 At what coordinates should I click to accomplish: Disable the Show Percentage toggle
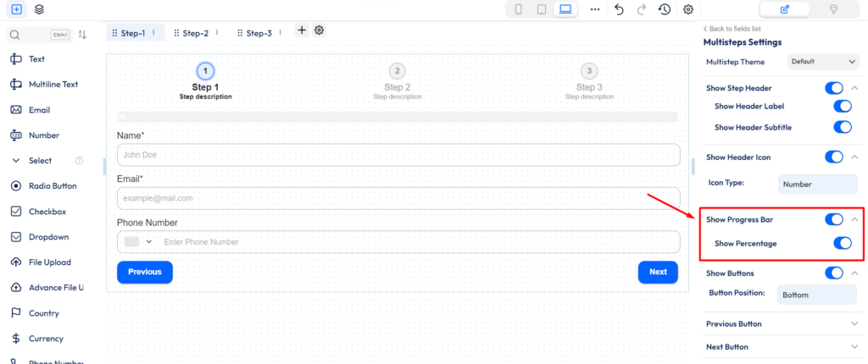(842, 244)
